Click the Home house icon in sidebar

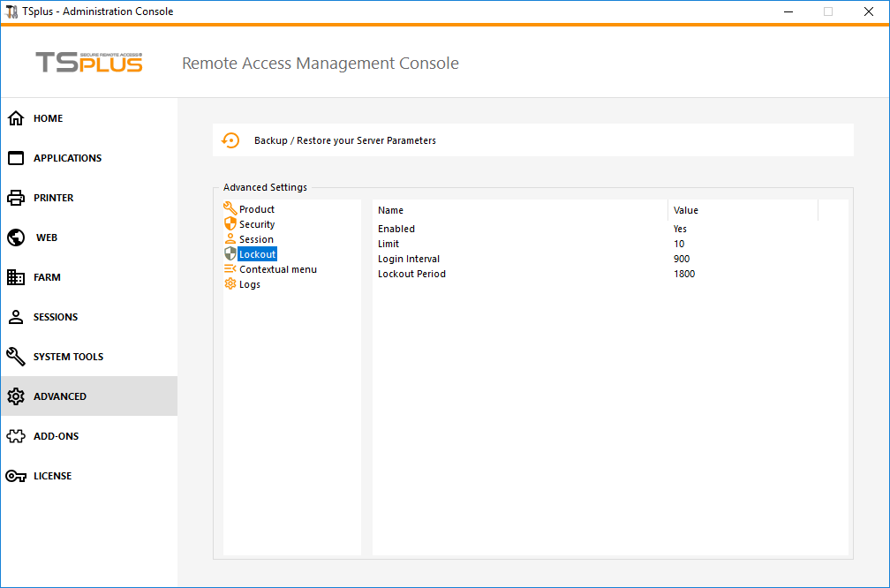point(16,118)
